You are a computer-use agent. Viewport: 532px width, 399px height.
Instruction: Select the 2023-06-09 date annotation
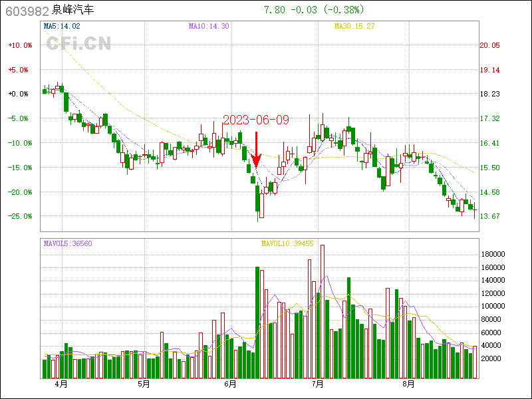pyautogui.click(x=256, y=120)
